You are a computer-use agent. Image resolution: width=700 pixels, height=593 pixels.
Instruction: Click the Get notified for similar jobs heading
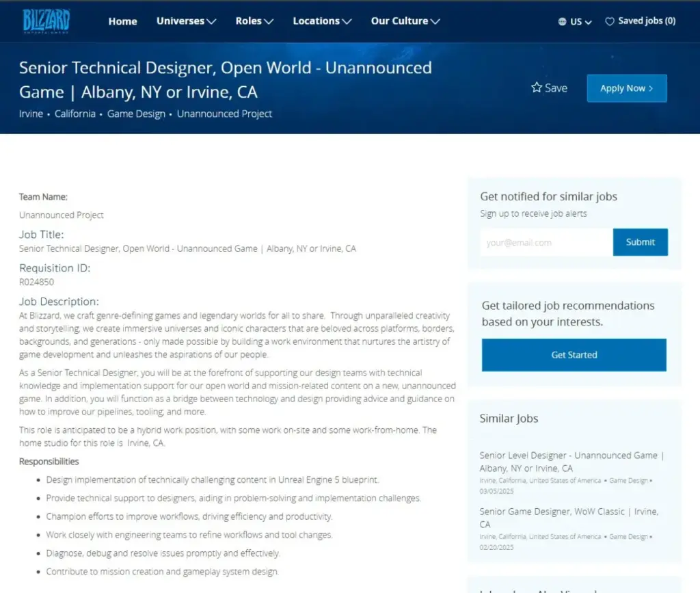click(549, 196)
